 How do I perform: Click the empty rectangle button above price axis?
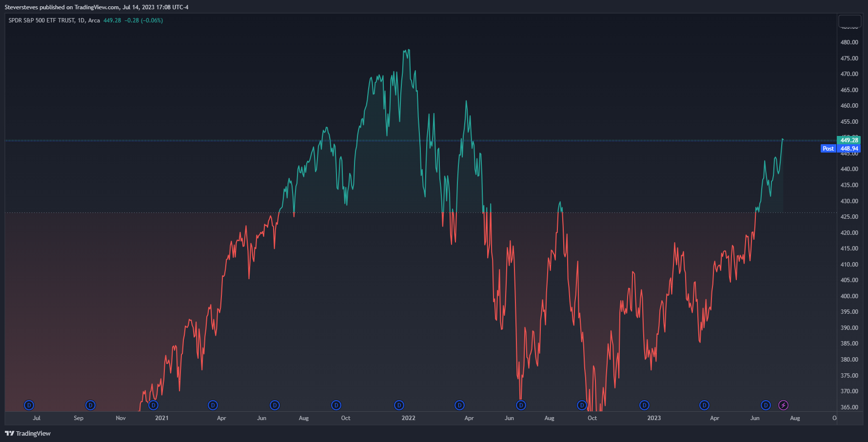pyautogui.click(x=849, y=21)
